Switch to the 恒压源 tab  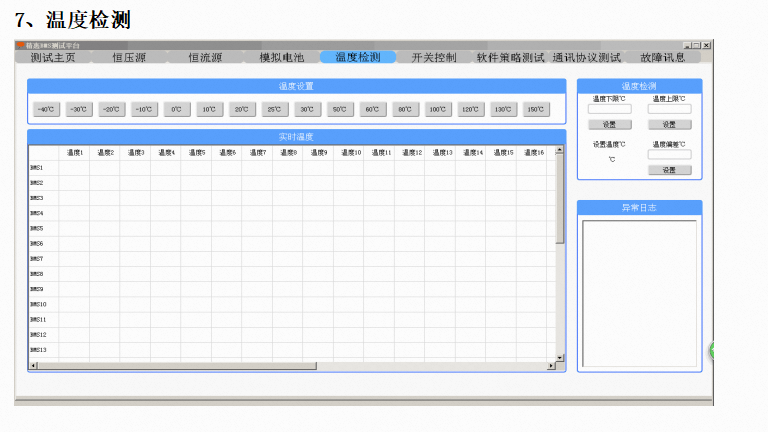pyautogui.click(x=129, y=58)
